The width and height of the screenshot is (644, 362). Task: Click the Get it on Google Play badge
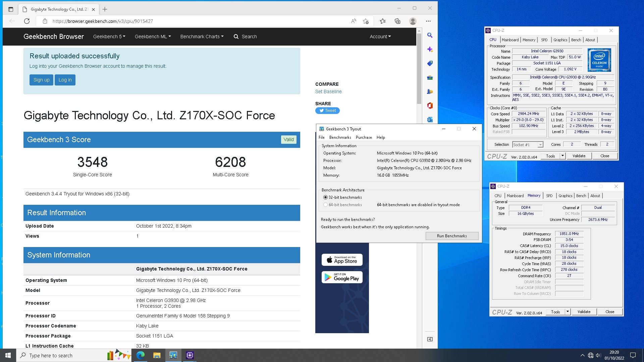click(x=342, y=277)
